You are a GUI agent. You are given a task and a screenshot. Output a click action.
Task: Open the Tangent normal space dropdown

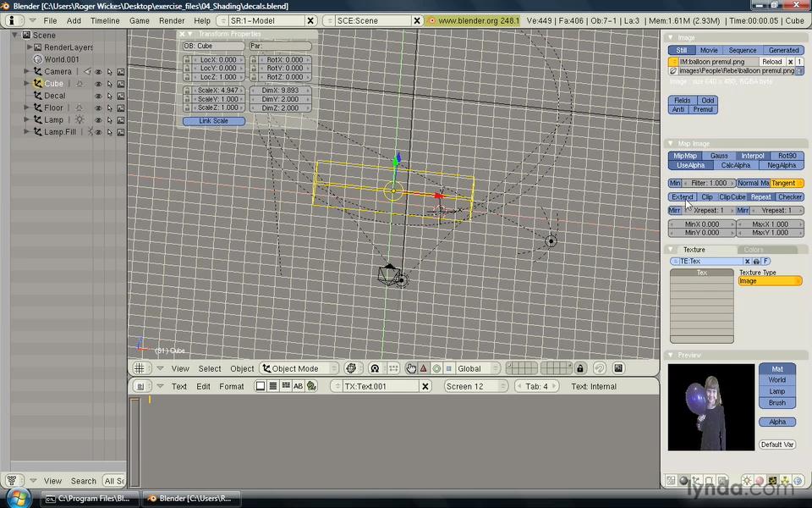pos(787,183)
